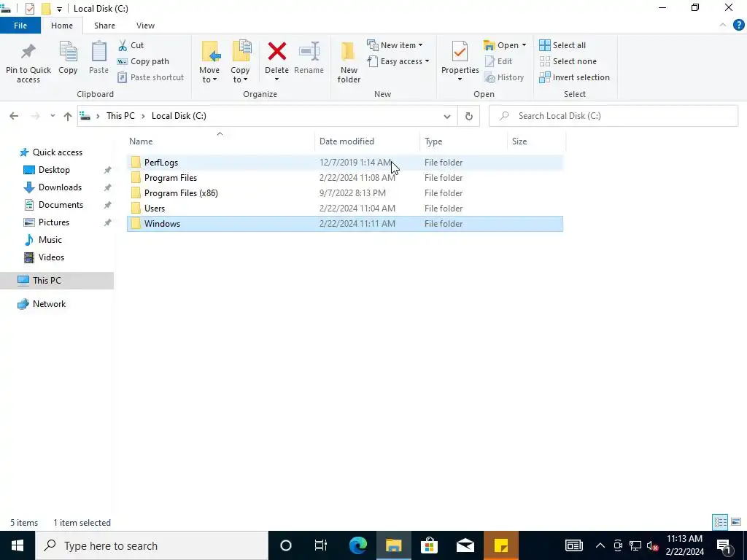Switch to large icons view layout
This screenshot has height=560, width=747.
[x=736, y=522]
